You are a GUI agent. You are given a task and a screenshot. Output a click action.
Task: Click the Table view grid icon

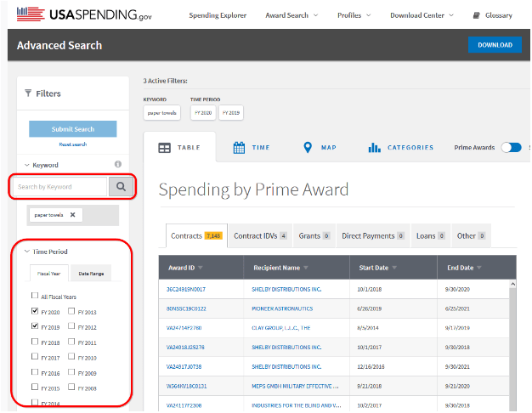pos(165,148)
